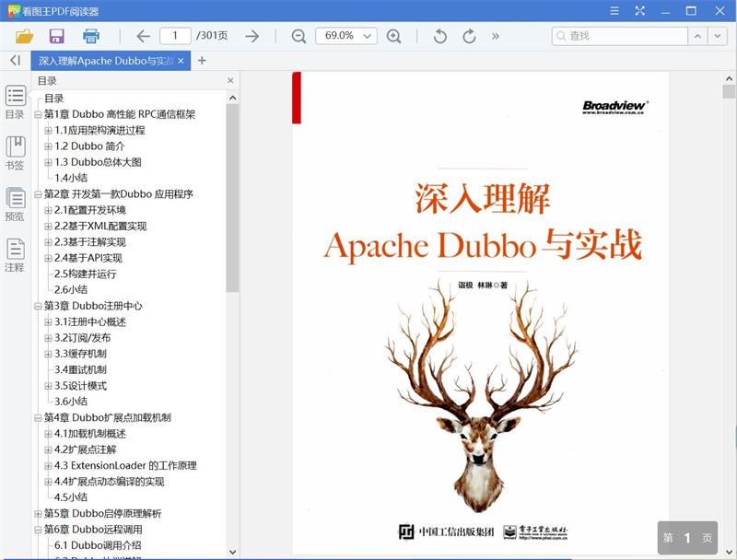Expand 1.3 Dubbo总体大图 node
The image size is (737, 560).
(48, 162)
